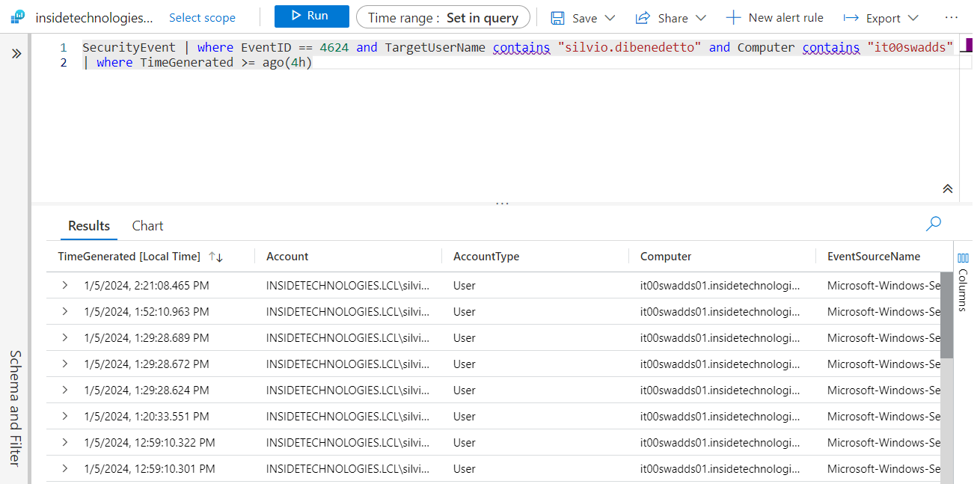Click query line 2 with ago(4h)
This screenshot has width=980, height=484.
click(197, 63)
